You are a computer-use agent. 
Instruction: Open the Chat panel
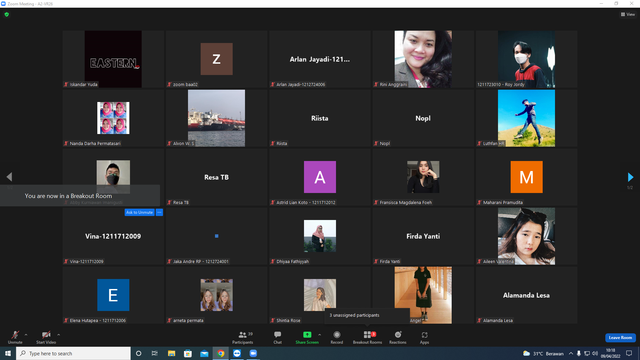(x=278, y=337)
